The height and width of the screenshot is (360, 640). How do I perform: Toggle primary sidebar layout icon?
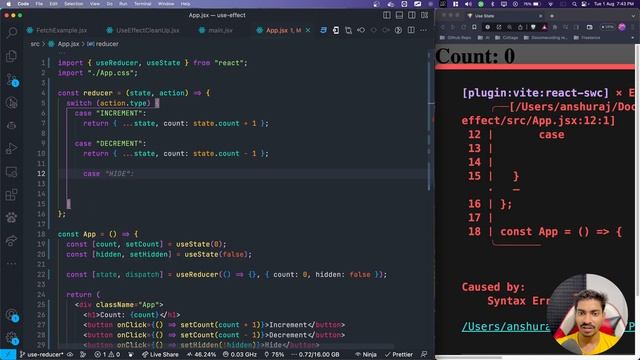coord(387,15)
